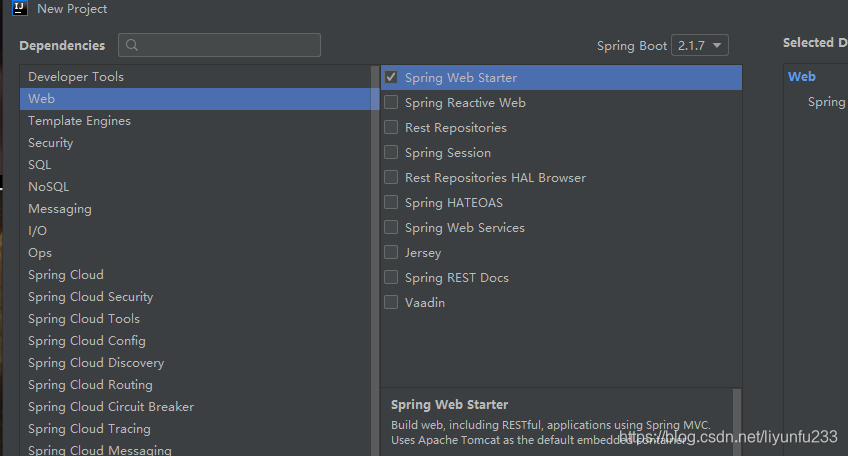This screenshot has height=456, width=848.
Task: Select Spring Cloud Discovery category
Action: (x=196, y=363)
